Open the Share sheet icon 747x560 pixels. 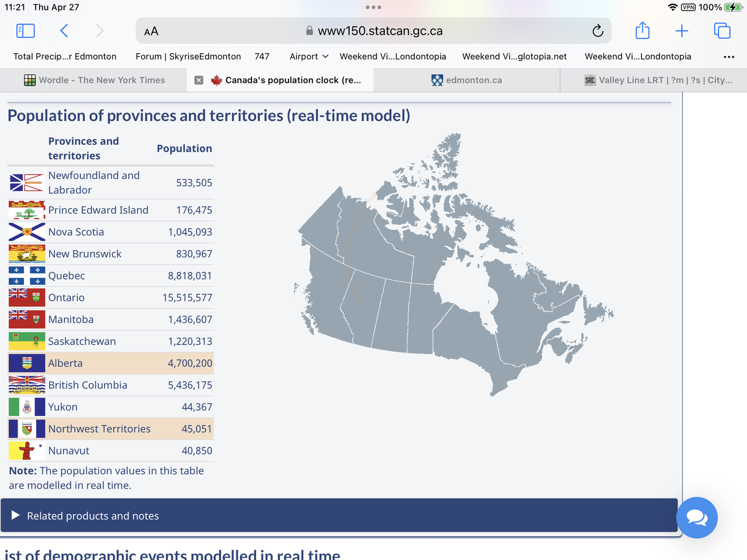point(642,31)
